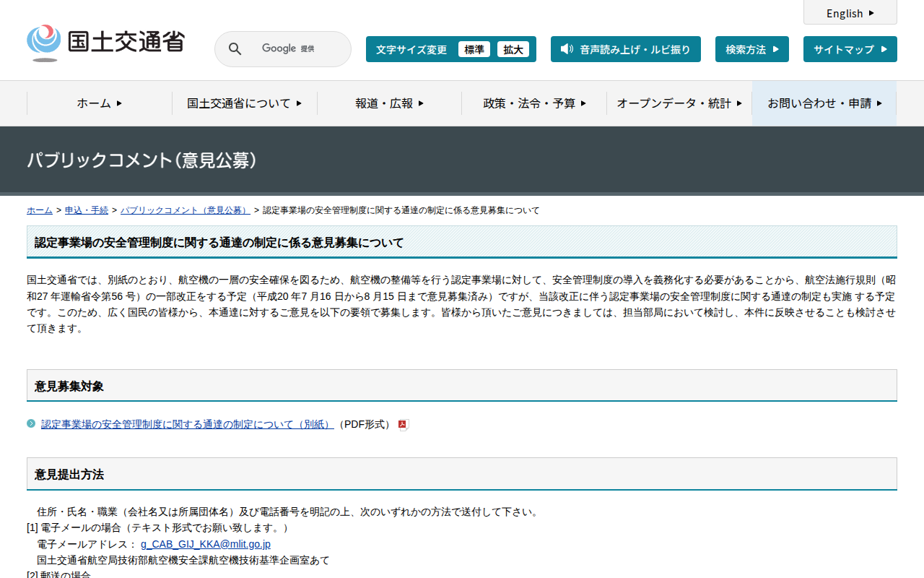The width and height of the screenshot is (924, 578).
Task: Click the red PDF icon beside 別紙 link
Action: click(x=404, y=425)
